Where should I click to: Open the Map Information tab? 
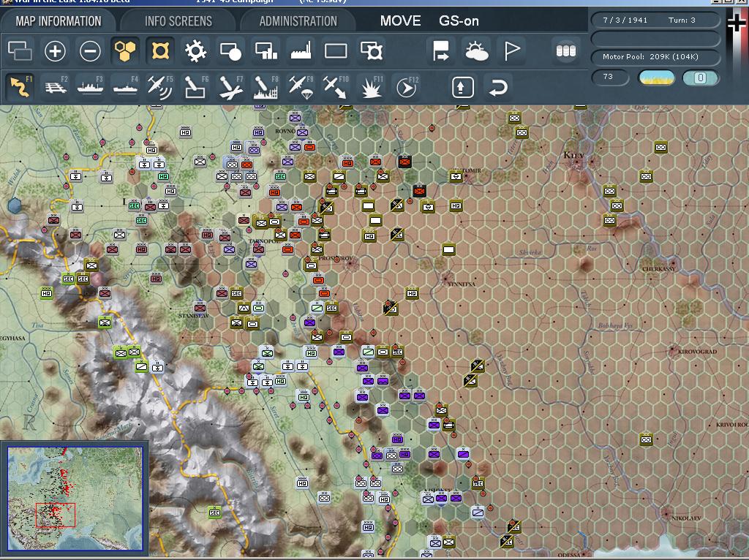[59, 21]
